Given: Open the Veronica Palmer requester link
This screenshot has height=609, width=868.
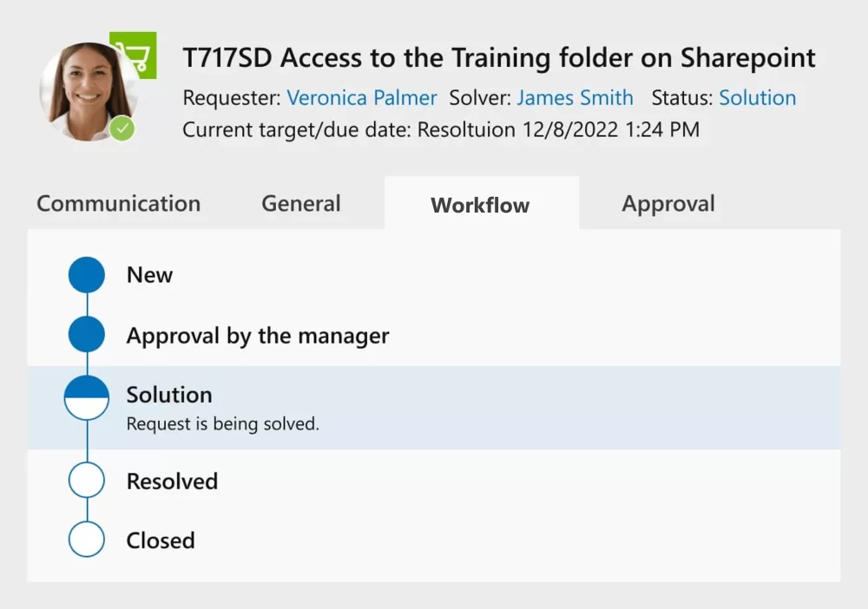Looking at the screenshot, I should point(362,98).
